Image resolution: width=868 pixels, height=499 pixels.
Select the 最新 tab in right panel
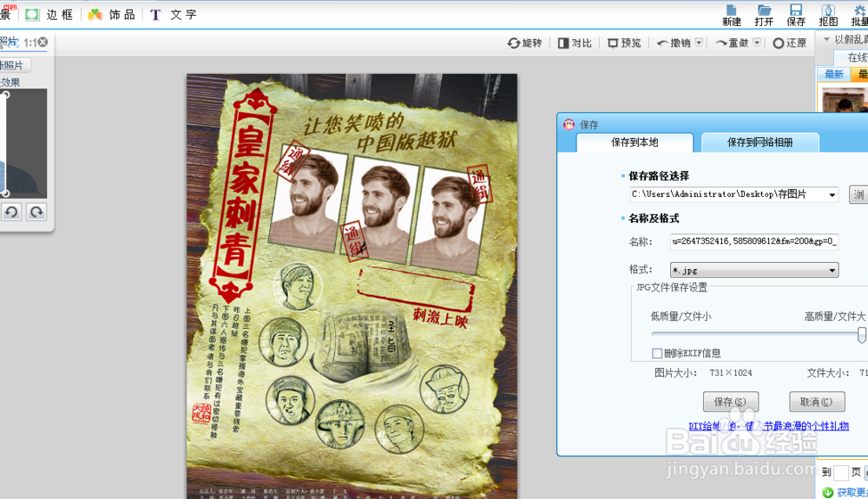[833, 74]
